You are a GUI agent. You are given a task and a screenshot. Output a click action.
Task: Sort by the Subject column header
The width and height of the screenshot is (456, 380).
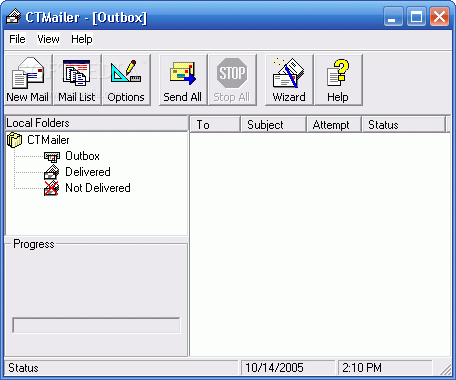273,125
